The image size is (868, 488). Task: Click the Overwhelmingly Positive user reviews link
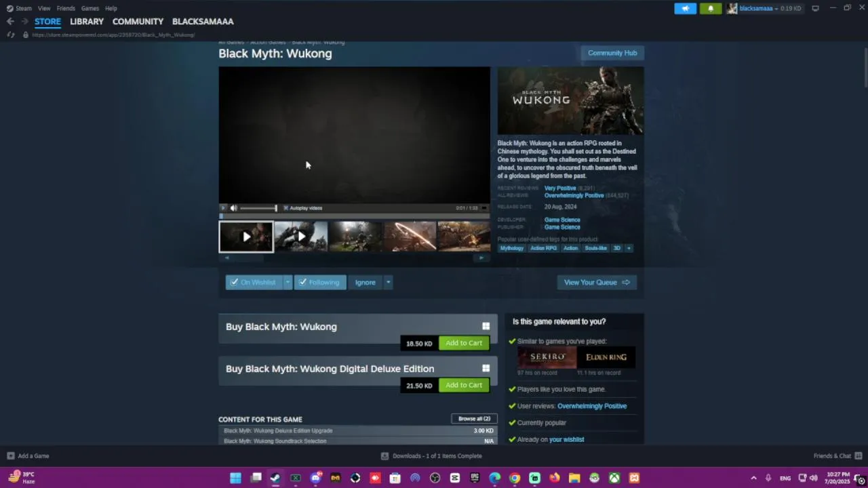pyautogui.click(x=592, y=406)
